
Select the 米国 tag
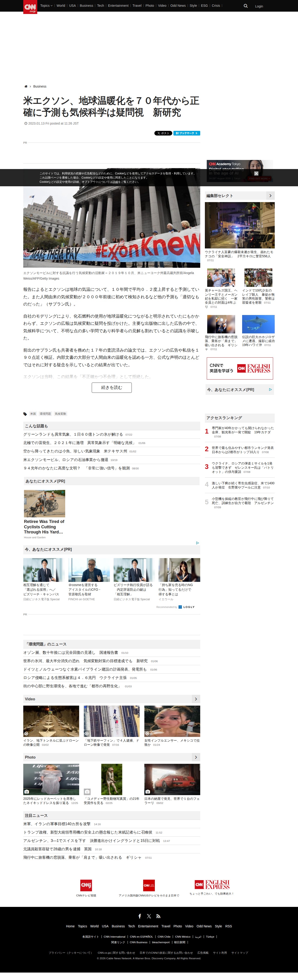click(33, 414)
